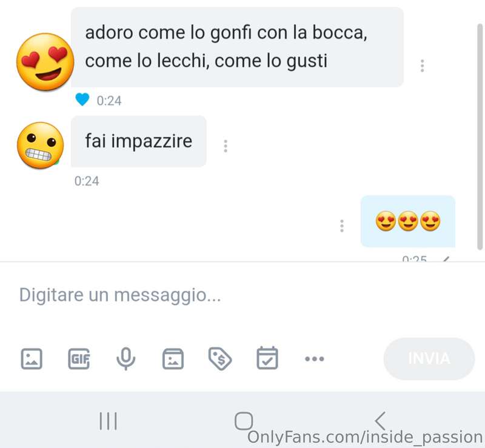Tap the Android home button
The height and width of the screenshot is (448, 485).
pos(244,421)
